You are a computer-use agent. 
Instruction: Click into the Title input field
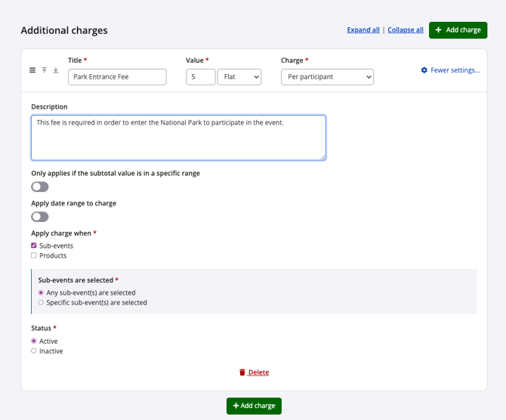(x=117, y=77)
